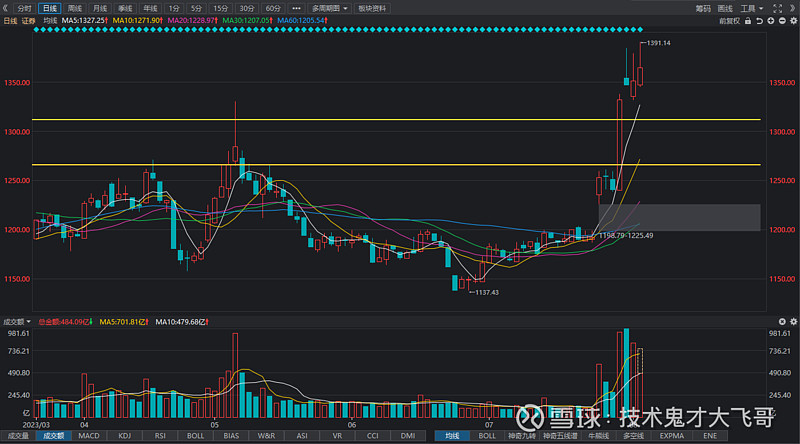Open 多周期图 dropdown
800x444 pixels.
click(x=329, y=8)
